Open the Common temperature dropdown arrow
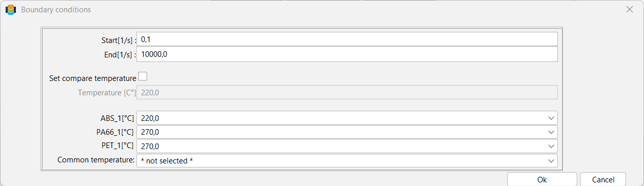 click(551, 160)
